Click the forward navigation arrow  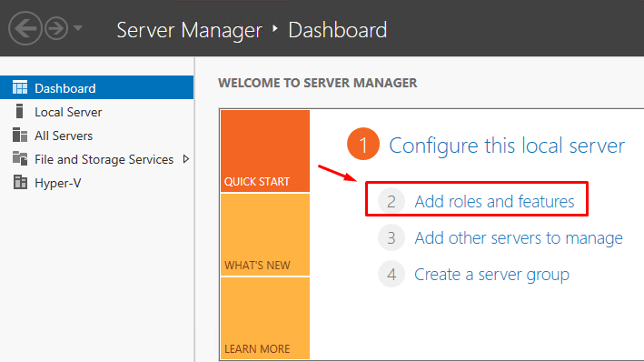tap(56, 28)
